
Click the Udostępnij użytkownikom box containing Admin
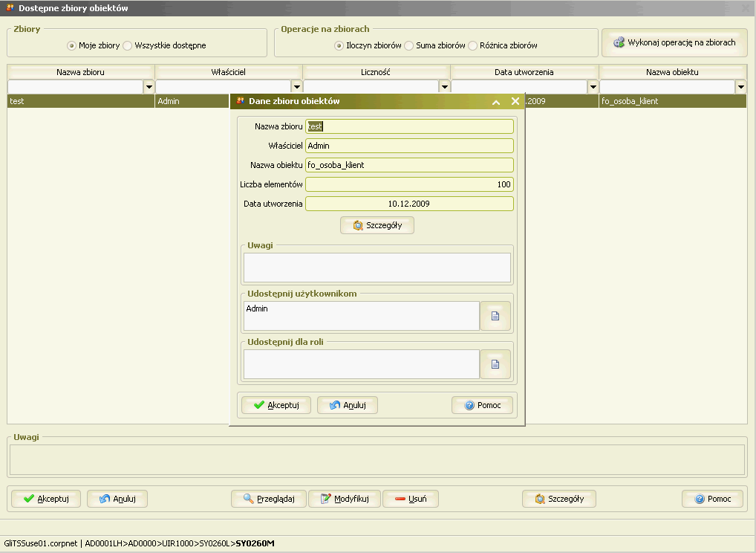(362, 316)
